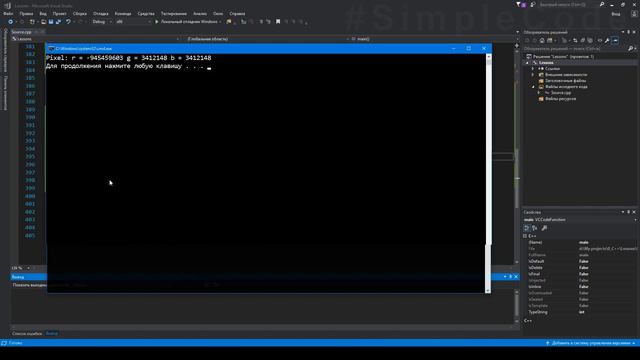Open the Сборка menu
Screen dimensions: 640x360
[80, 13]
